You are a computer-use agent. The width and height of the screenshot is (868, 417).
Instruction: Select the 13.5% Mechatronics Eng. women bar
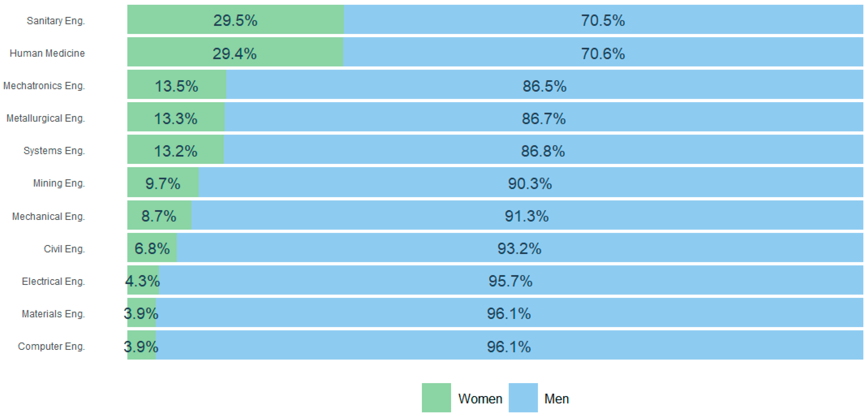click(176, 85)
